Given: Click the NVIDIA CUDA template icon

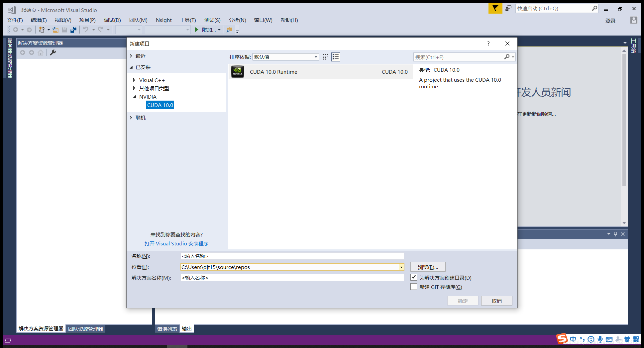Looking at the screenshot, I should pyautogui.click(x=238, y=72).
